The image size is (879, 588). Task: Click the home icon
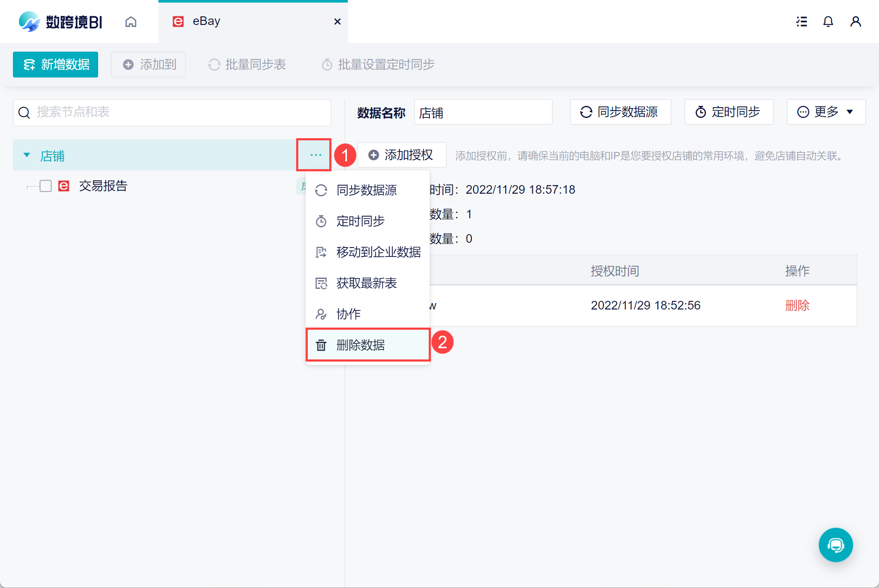coord(131,22)
